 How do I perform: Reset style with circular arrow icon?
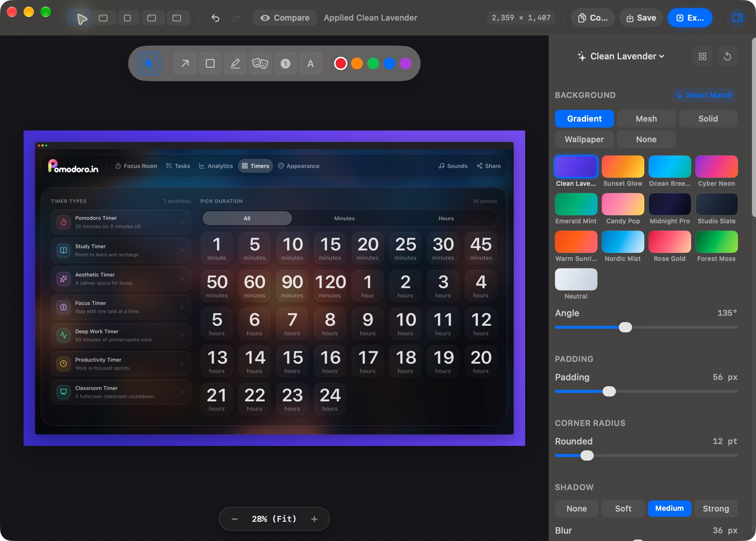point(728,56)
